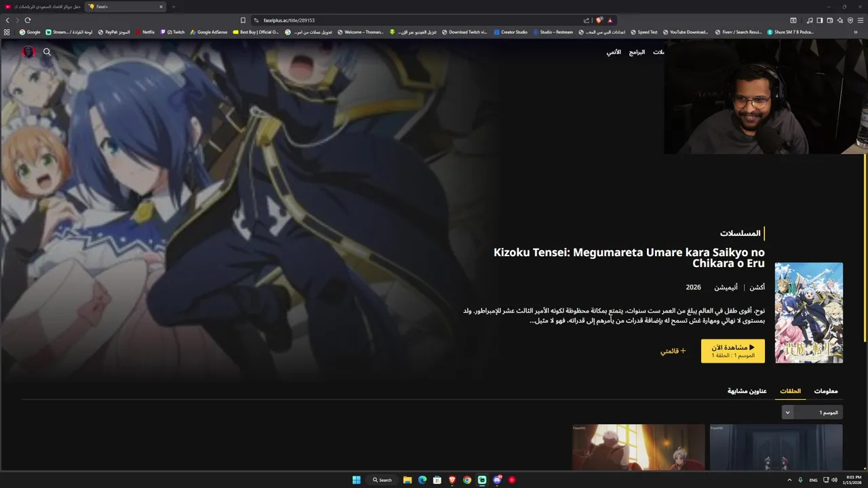This screenshot has width=868, height=488.
Task: Open the Shure SM 7 B Podca... bookmark
Action: pyautogui.click(x=791, y=32)
